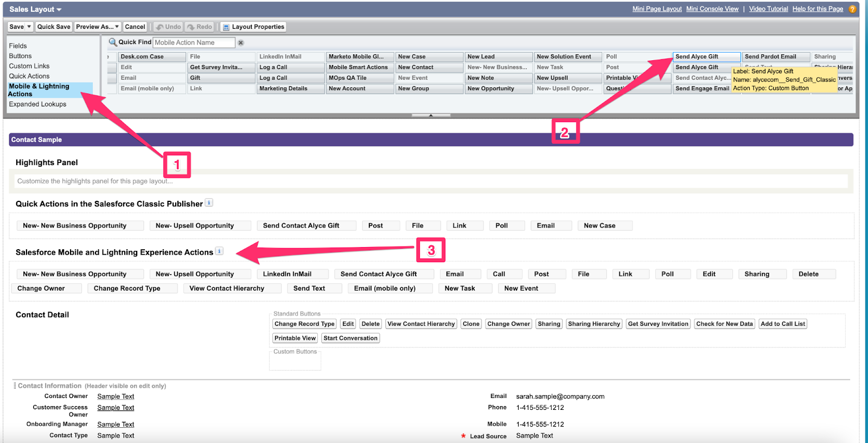Select New Upsell in the palette
Viewport: 868px width, 443px height.
[568, 78]
